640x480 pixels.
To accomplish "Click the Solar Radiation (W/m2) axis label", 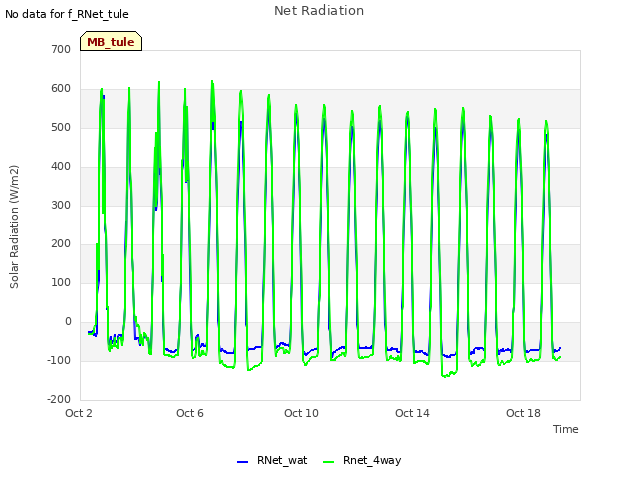I will (14, 227).
